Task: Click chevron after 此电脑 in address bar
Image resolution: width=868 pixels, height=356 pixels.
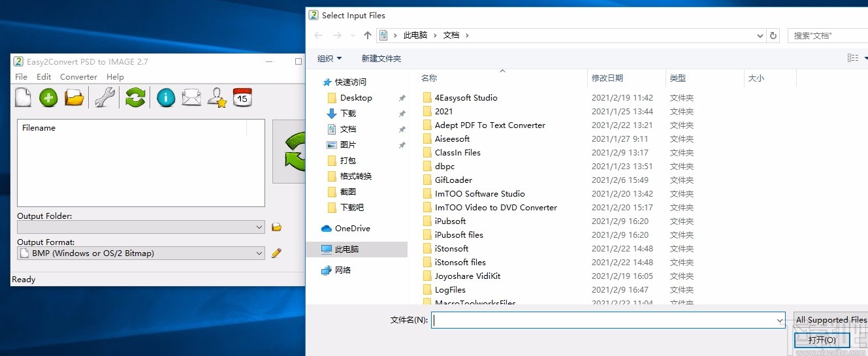Action: 435,35
